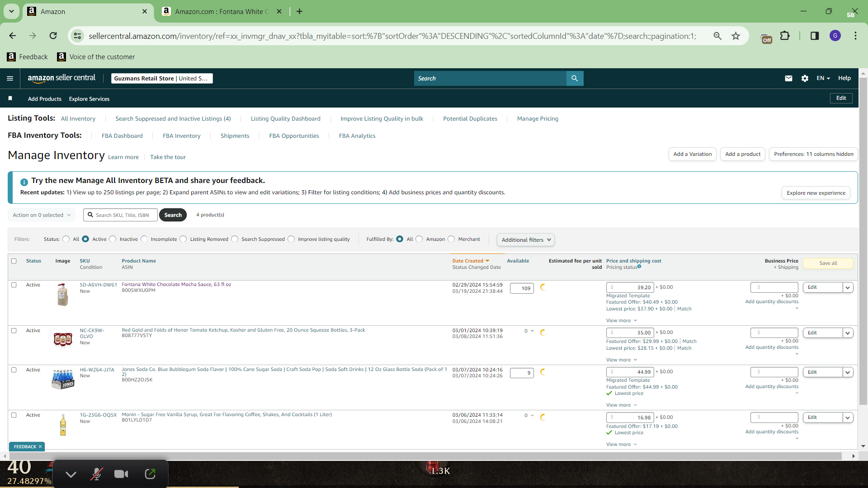Open Edit dropdown arrow for Fontana row

848,287
